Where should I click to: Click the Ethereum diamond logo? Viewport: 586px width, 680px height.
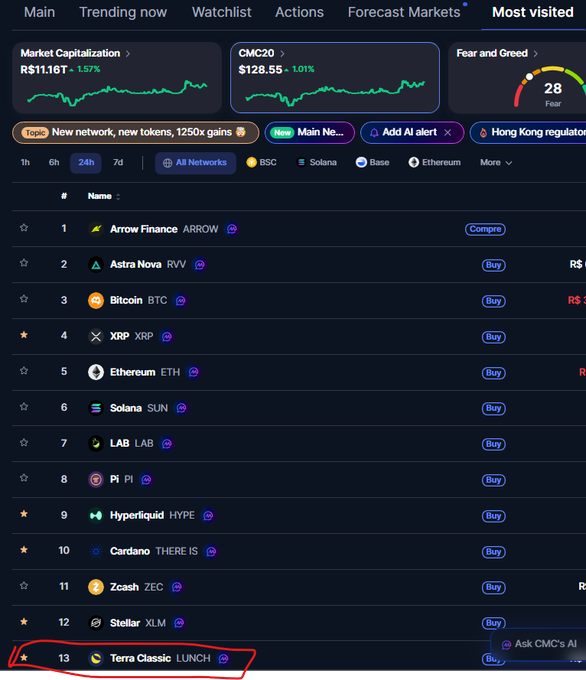[x=96, y=372]
